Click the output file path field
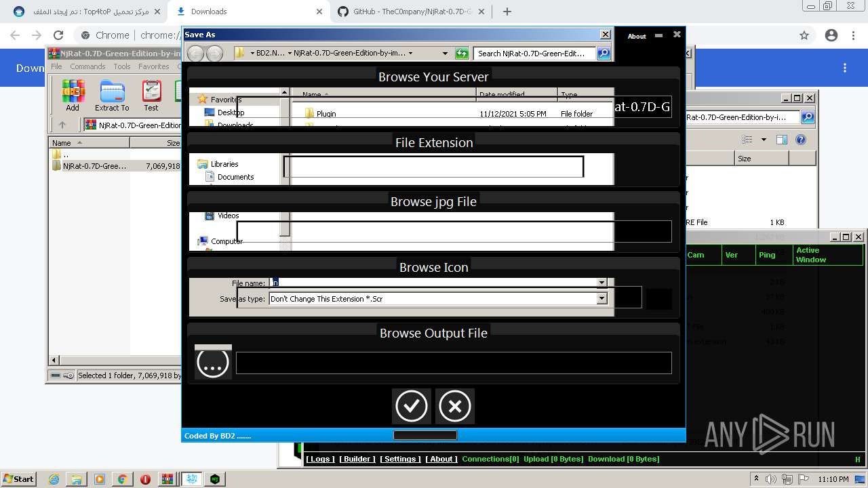This screenshot has width=868, height=488. tap(454, 363)
